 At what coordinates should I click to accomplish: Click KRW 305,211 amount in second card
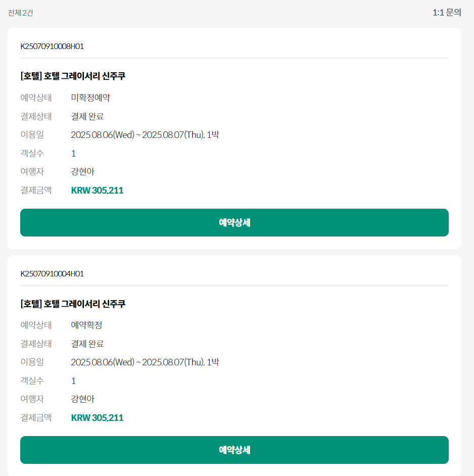click(97, 418)
